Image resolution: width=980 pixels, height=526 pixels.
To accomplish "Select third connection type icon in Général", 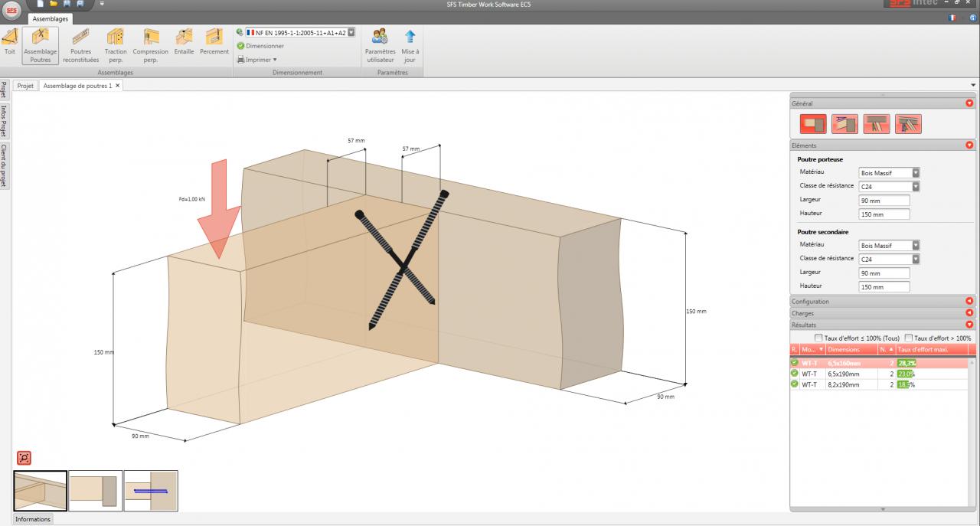I will [x=876, y=124].
